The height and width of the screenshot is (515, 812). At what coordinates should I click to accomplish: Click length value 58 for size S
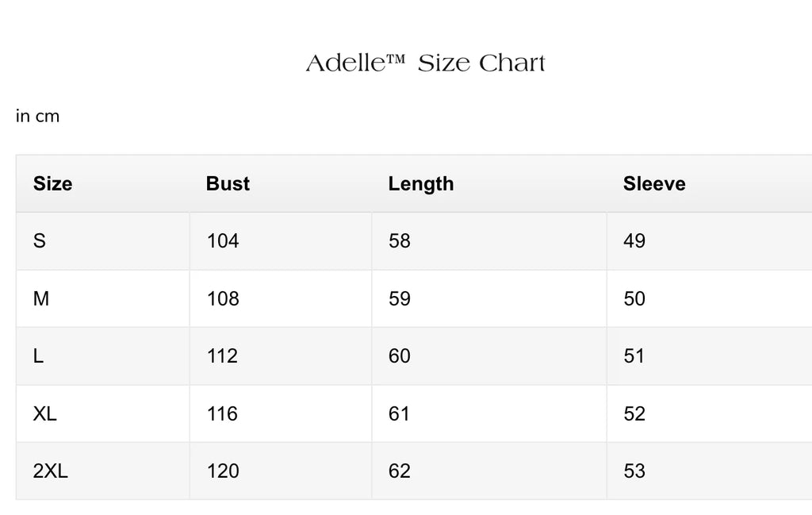[x=400, y=241]
